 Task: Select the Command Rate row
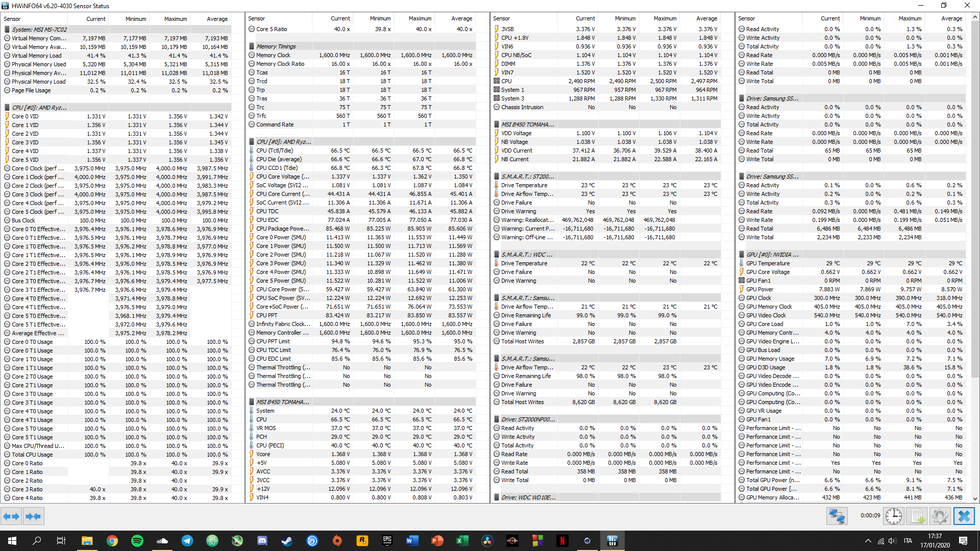pyautogui.click(x=362, y=124)
